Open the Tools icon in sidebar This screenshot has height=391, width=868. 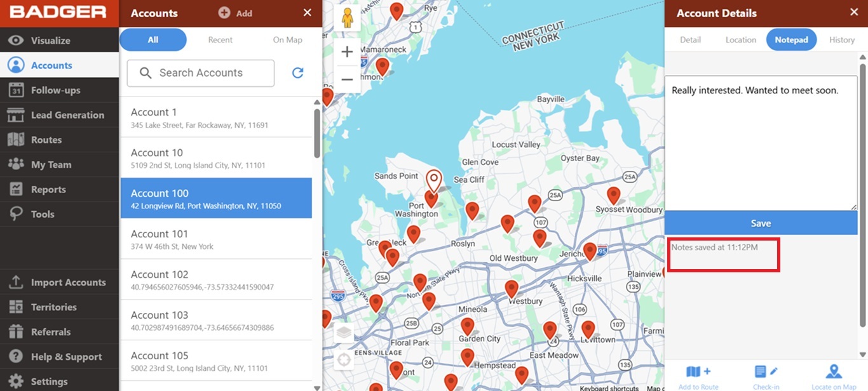coord(16,214)
